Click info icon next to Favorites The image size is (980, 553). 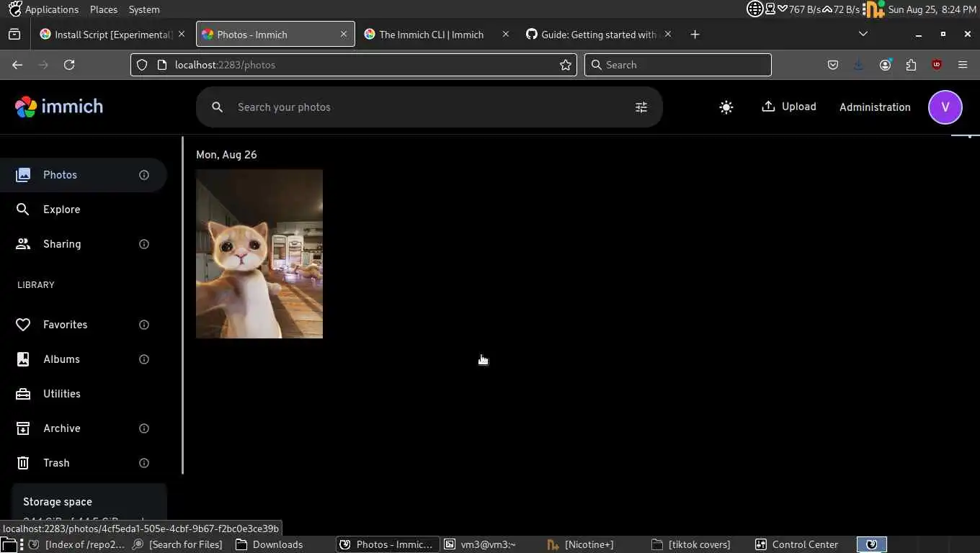tap(144, 325)
